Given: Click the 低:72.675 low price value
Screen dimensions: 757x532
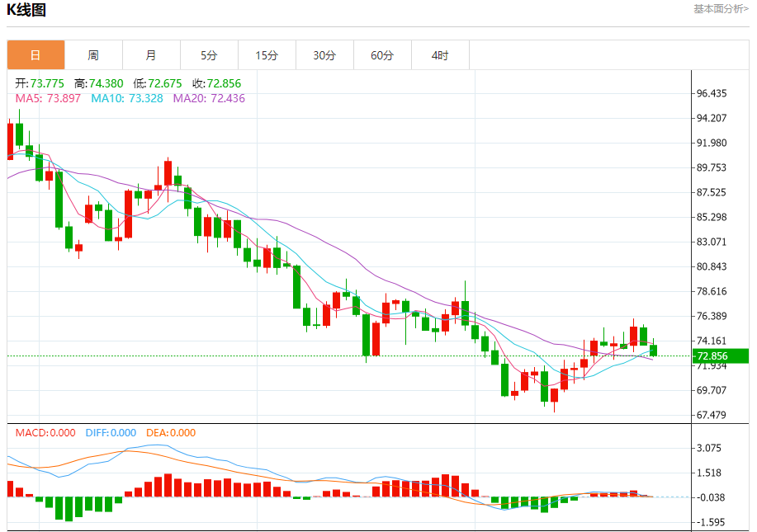Looking at the screenshot, I should click(158, 83).
